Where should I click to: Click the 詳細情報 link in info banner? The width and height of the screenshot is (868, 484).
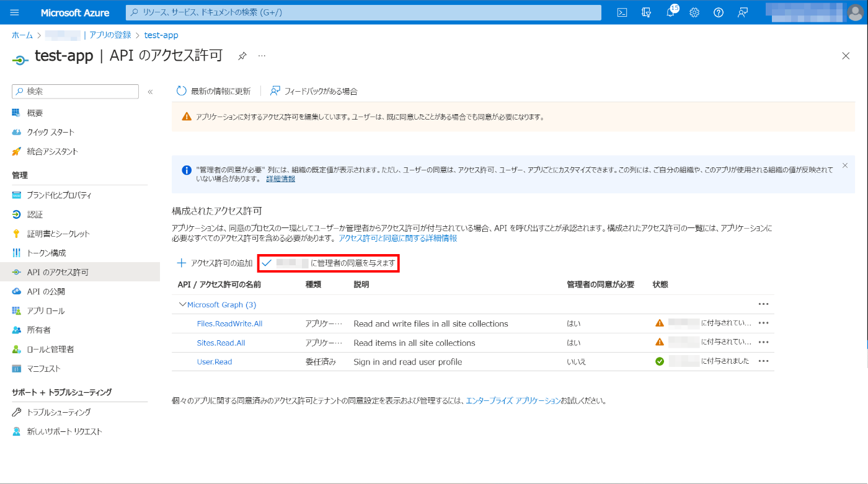coord(281,178)
